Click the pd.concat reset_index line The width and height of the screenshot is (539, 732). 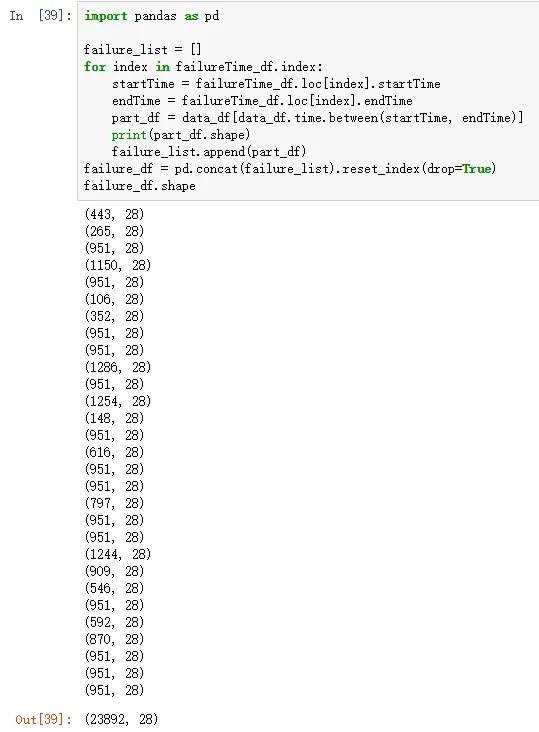(290, 169)
